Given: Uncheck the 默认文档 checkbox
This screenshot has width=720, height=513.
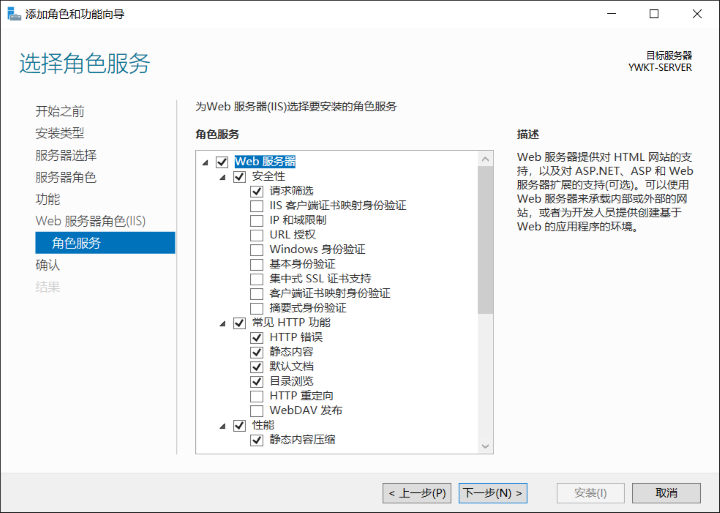Looking at the screenshot, I should 257,367.
